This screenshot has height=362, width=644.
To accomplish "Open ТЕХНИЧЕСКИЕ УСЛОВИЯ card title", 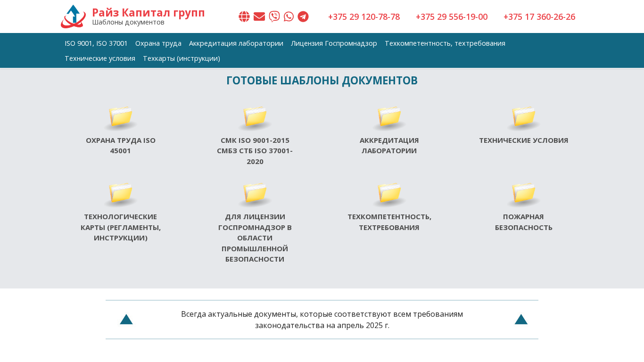I will pyautogui.click(x=524, y=140).
